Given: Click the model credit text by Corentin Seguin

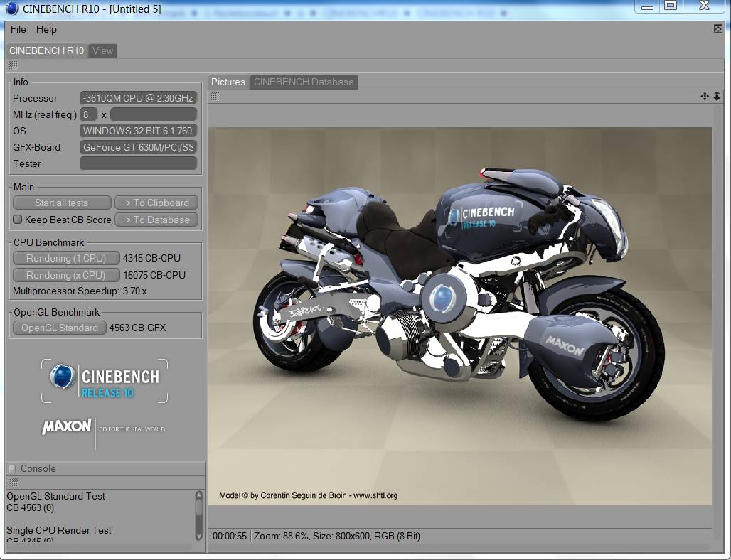Looking at the screenshot, I should click(308, 495).
